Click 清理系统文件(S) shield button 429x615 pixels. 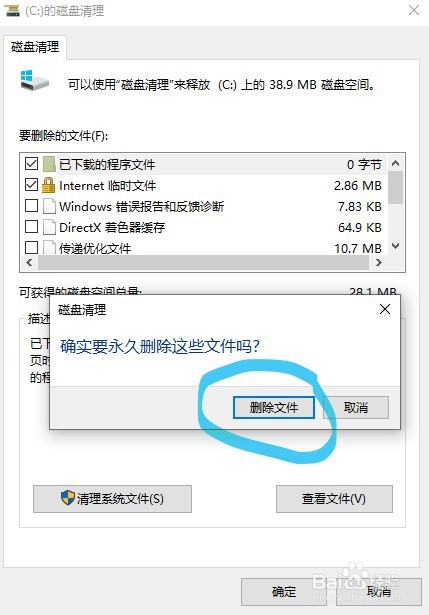tap(112, 499)
